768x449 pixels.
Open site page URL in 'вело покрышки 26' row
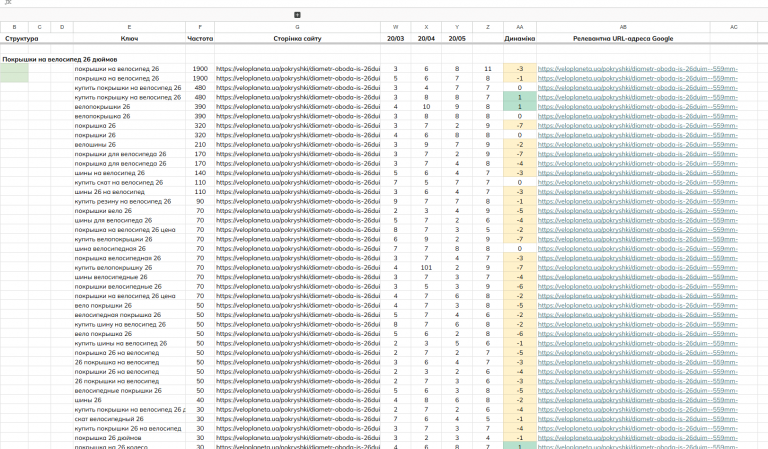[x=297, y=306]
